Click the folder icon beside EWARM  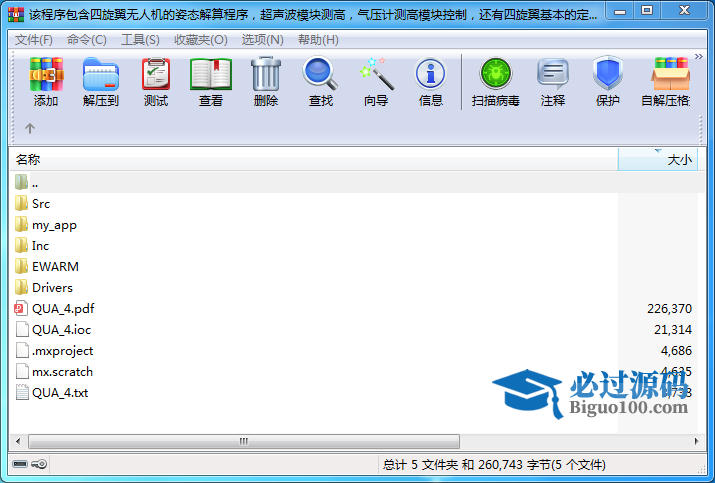[21, 267]
